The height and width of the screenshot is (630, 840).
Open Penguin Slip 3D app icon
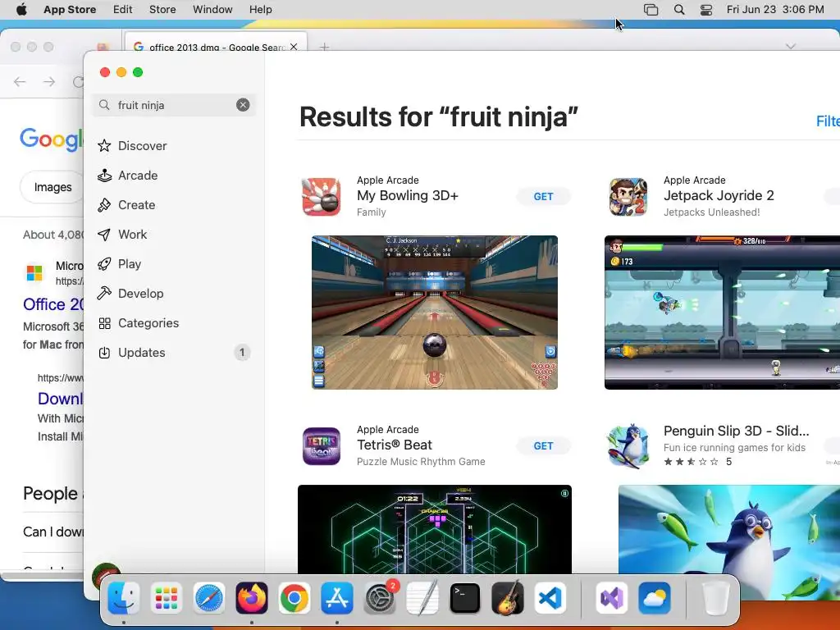(628, 445)
